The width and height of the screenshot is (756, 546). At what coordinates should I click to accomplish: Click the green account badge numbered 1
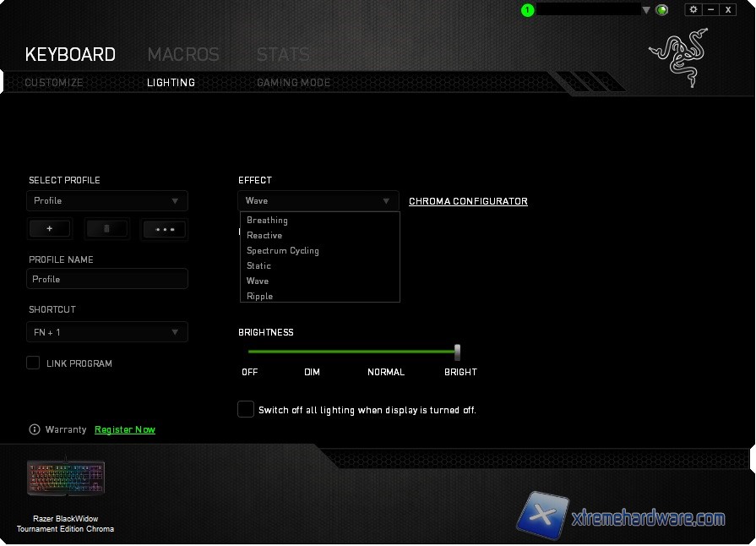tap(528, 10)
